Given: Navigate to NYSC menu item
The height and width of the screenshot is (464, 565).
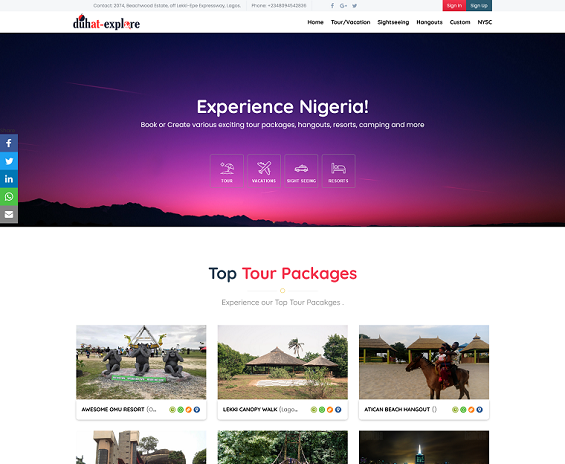Looking at the screenshot, I should 485,22.
